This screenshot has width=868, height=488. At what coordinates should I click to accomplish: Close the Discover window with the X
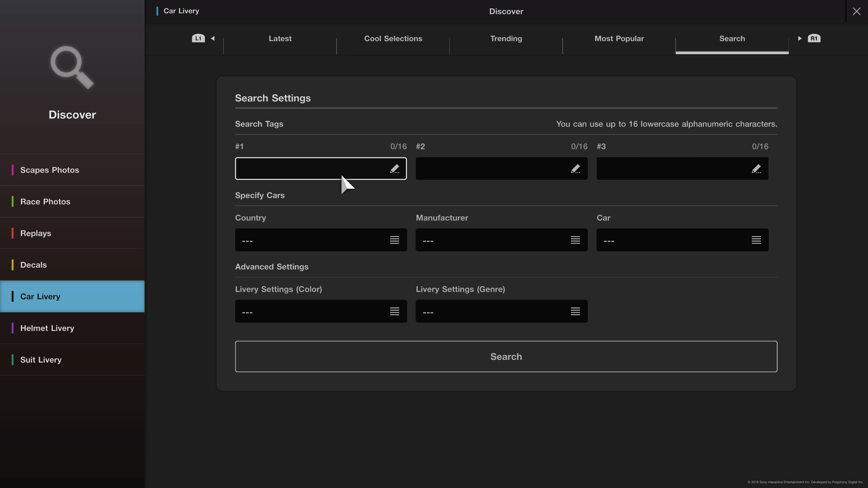click(x=856, y=12)
